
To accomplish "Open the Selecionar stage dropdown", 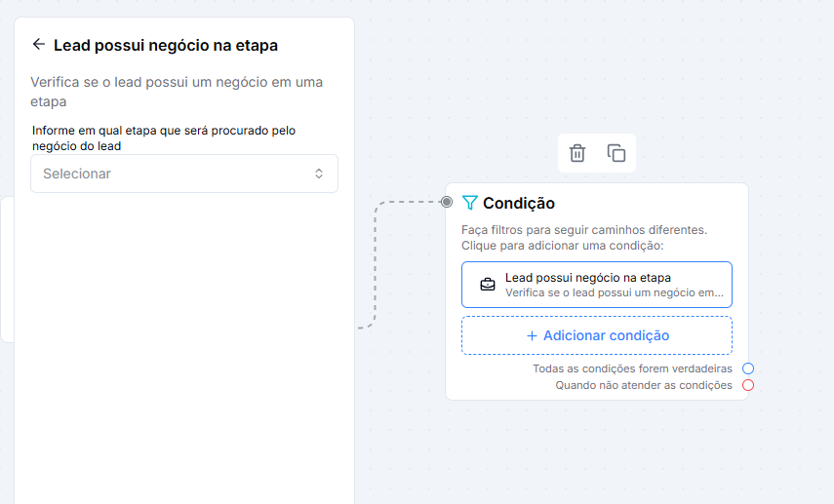I will (184, 174).
